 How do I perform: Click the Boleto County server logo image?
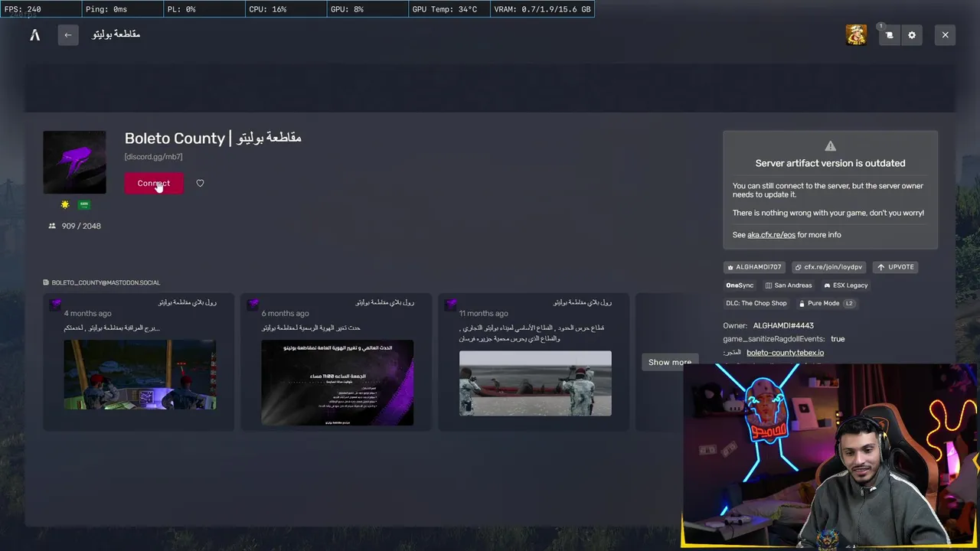pyautogui.click(x=74, y=162)
